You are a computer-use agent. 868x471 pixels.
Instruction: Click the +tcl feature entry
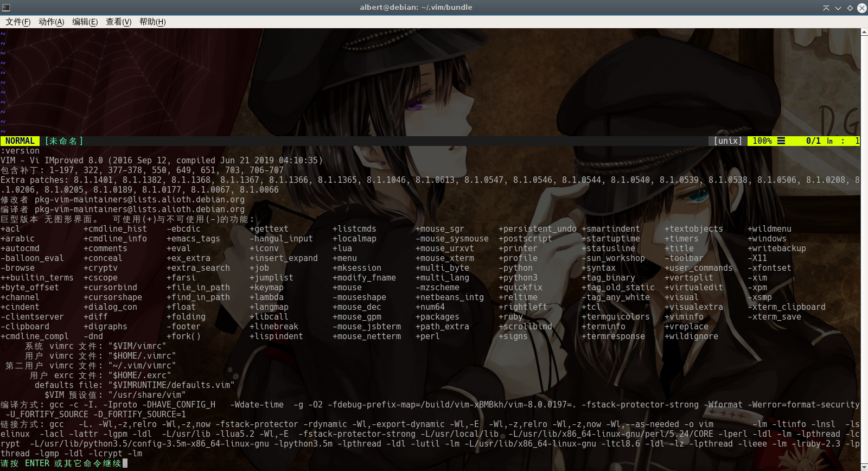click(591, 307)
